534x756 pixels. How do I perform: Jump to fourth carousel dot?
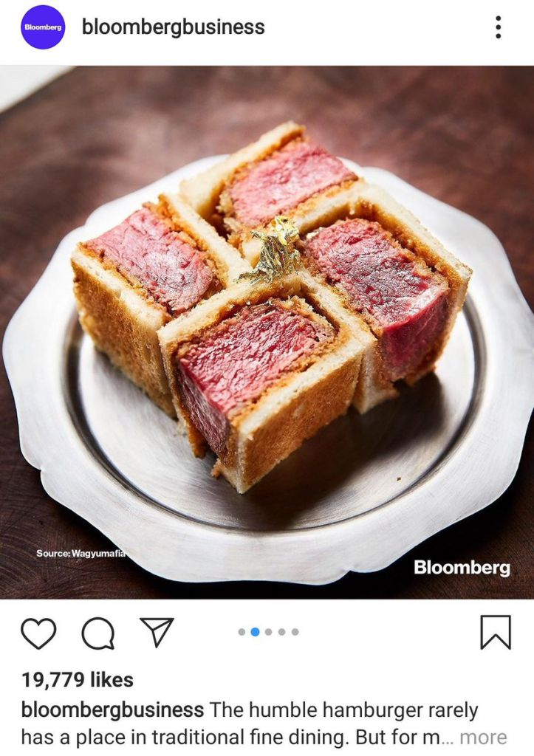(x=281, y=632)
